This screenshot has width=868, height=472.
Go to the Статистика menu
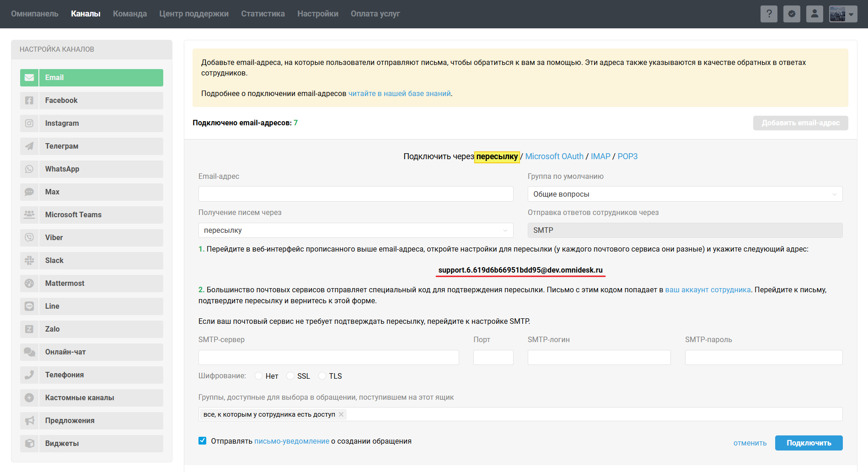coord(263,14)
